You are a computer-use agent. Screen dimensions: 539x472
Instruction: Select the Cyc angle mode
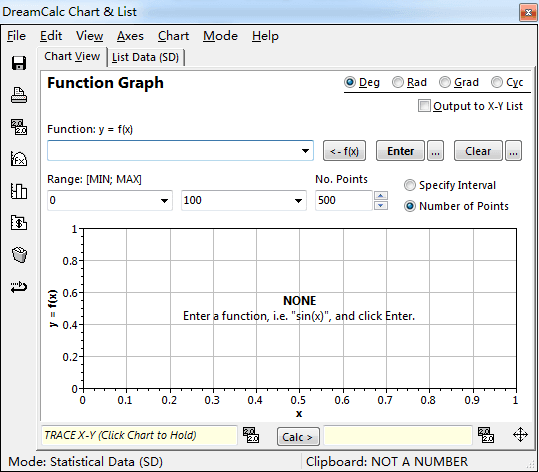507,82
